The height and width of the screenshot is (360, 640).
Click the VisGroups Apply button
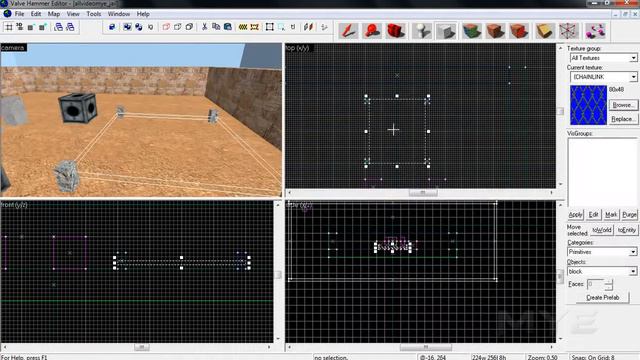coord(576,215)
